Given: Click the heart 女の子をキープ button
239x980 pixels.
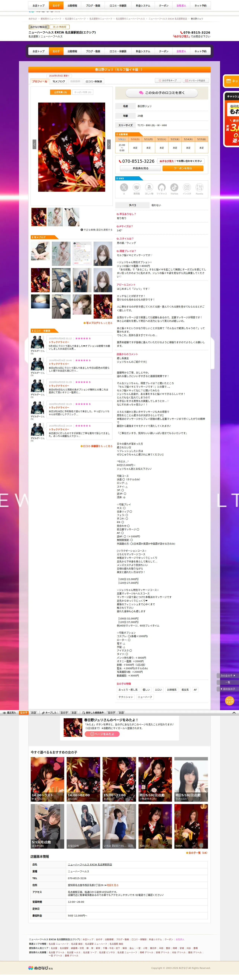Looking at the screenshot, I should click(x=168, y=81).
